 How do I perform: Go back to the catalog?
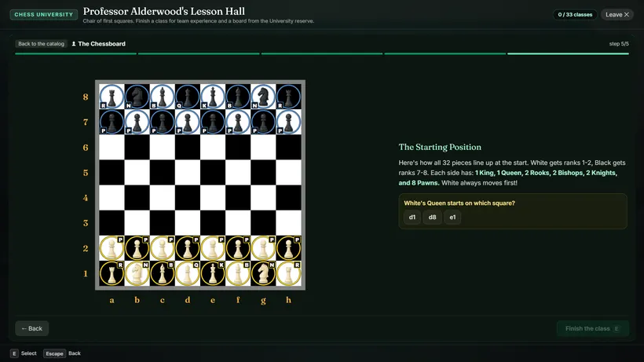tap(41, 43)
